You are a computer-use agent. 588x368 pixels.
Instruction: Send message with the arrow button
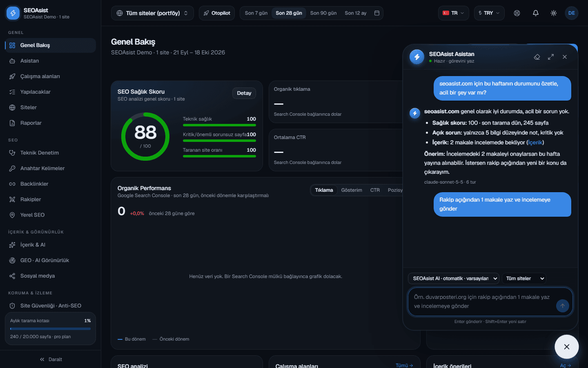pyautogui.click(x=563, y=306)
